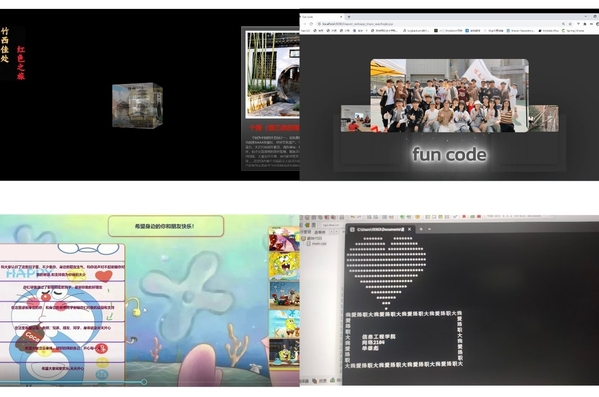Click the red X stop icon in IDE toolbar

coord(464,217)
